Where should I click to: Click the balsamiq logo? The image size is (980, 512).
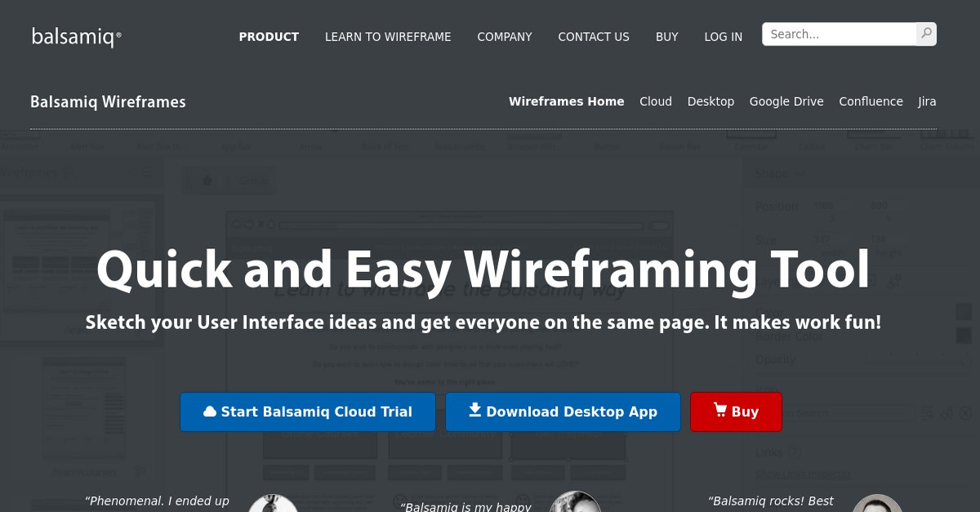[x=77, y=37]
